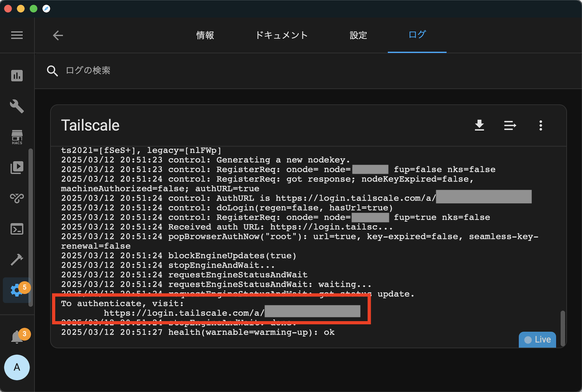This screenshot has width=582, height=392.
Task: Open the wrench tools sidebar icon
Action: pyautogui.click(x=17, y=106)
